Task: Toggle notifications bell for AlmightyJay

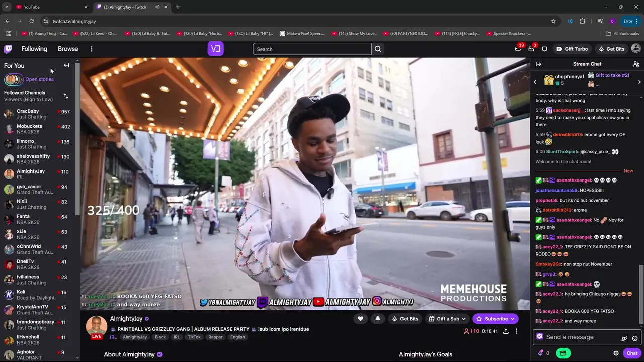Action: click(x=378, y=319)
